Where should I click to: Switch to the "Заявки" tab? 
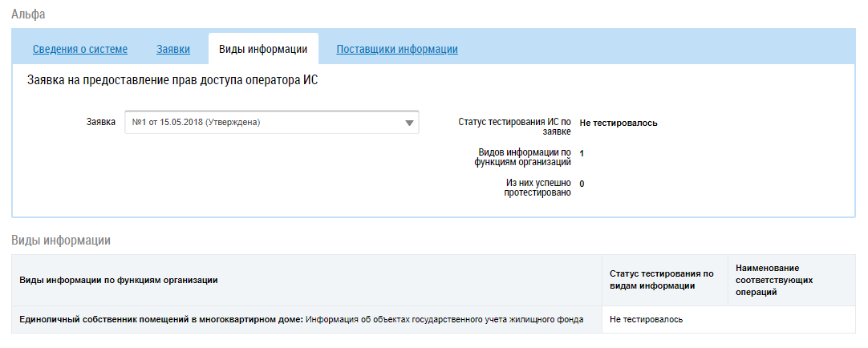pyautogui.click(x=173, y=50)
